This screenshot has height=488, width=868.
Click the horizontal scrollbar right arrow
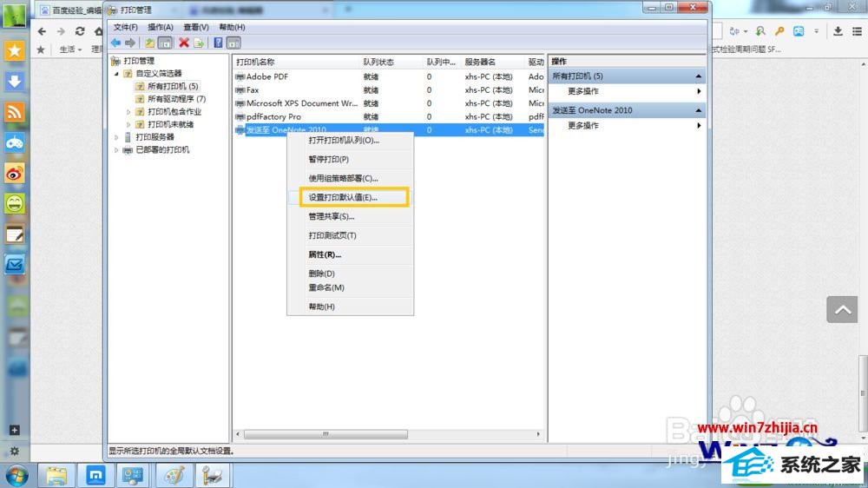point(539,434)
